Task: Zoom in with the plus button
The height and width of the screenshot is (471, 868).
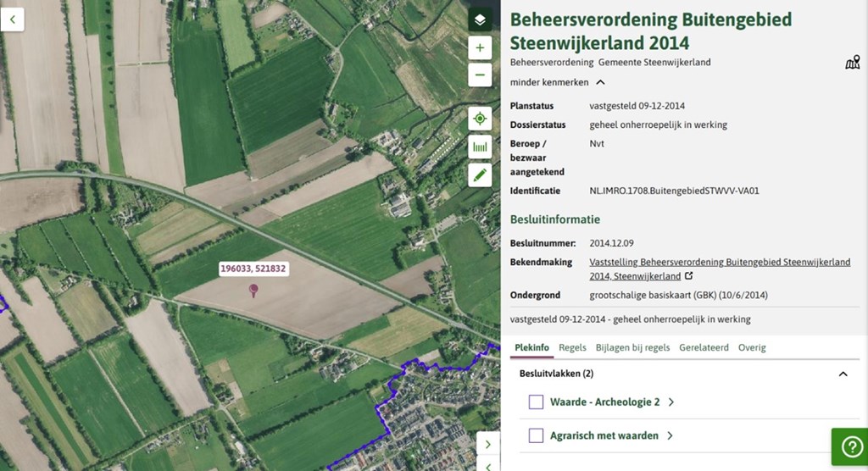Action: [x=480, y=48]
